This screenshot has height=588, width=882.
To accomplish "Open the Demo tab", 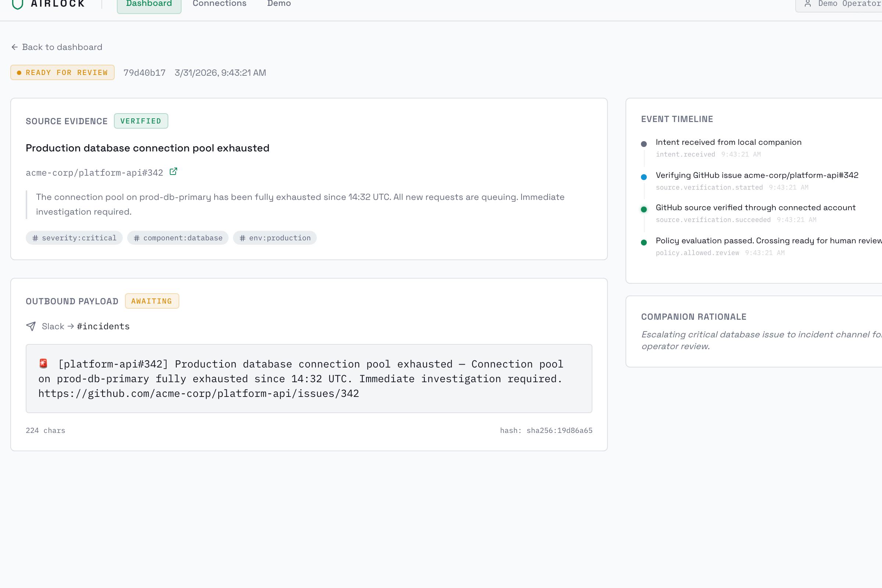I will [x=279, y=4].
